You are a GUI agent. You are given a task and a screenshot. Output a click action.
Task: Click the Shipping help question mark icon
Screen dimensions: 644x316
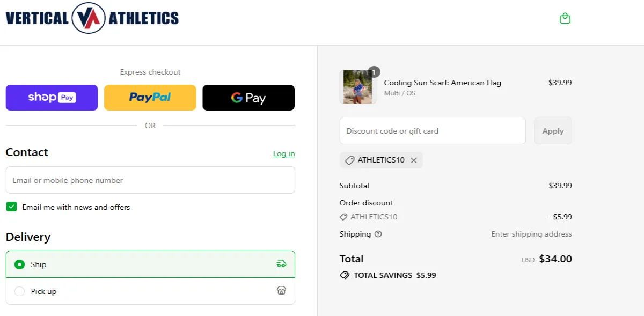[379, 234]
